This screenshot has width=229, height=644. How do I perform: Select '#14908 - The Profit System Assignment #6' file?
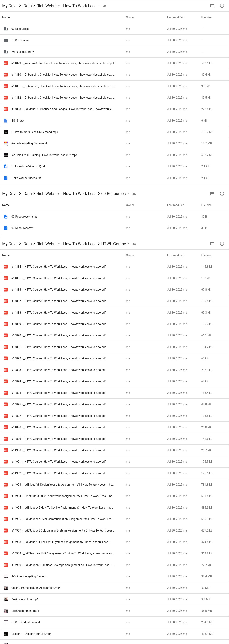[62, 542]
